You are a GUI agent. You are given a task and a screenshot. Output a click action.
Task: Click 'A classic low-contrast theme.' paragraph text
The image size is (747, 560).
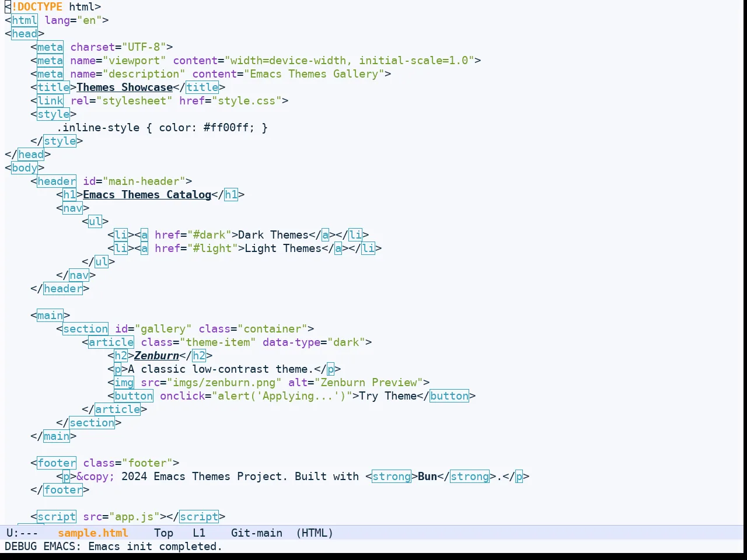point(221,369)
